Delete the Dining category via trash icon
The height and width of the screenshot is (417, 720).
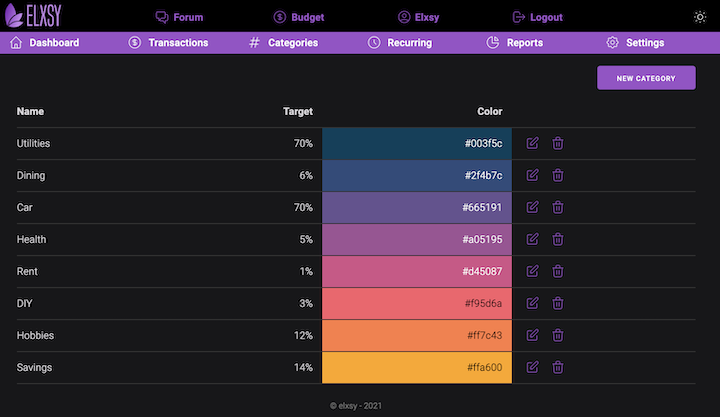point(558,175)
